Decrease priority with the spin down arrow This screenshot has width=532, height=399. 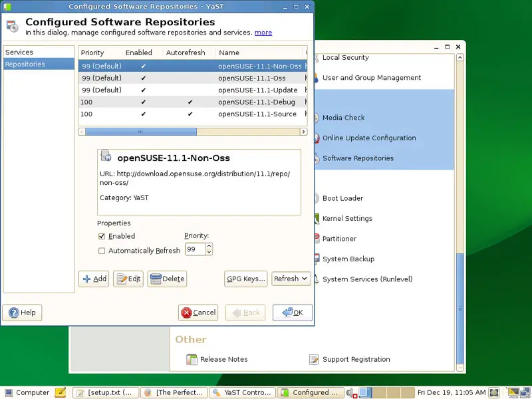tap(209, 252)
